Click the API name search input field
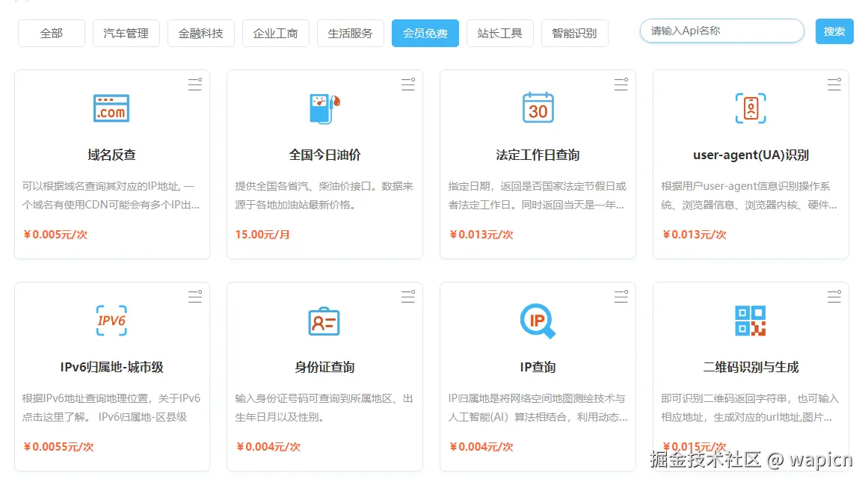868x485 pixels. coord(721,31)
